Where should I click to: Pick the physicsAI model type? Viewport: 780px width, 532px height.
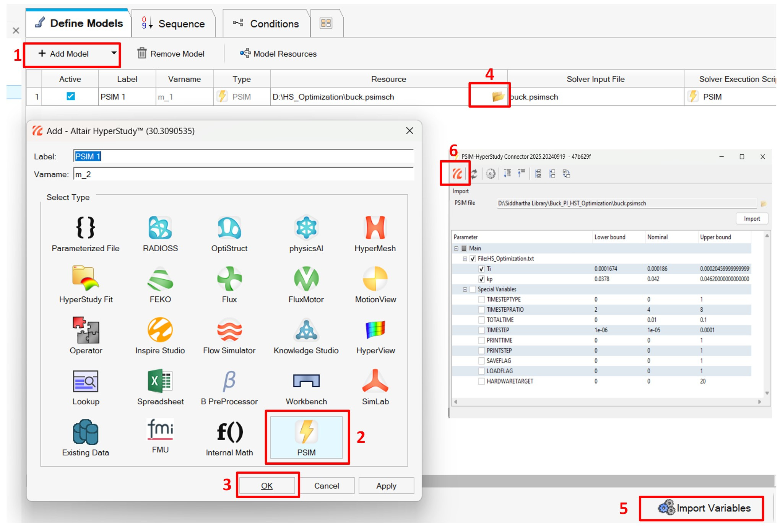(306, 233)
